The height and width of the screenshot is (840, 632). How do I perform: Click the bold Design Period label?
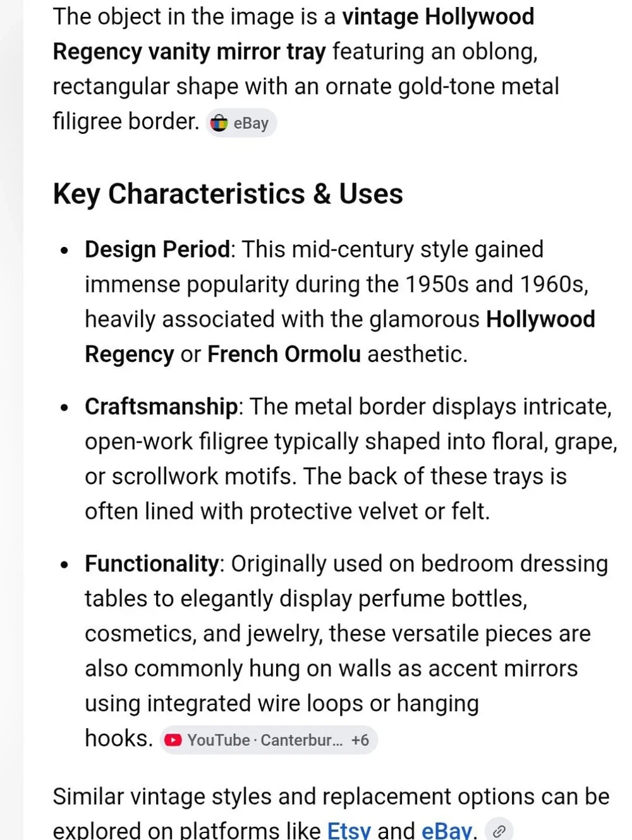[x=157, y=249]
